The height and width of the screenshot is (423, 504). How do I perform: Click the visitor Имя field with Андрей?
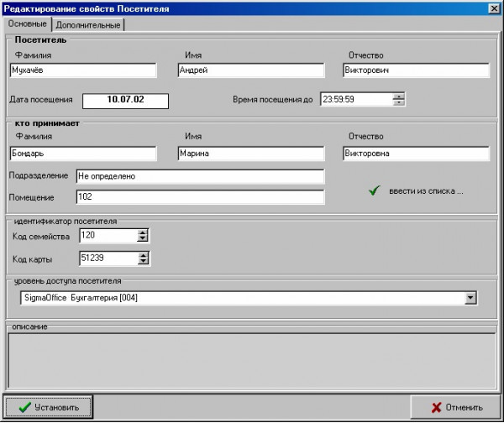tap(250, 70)
